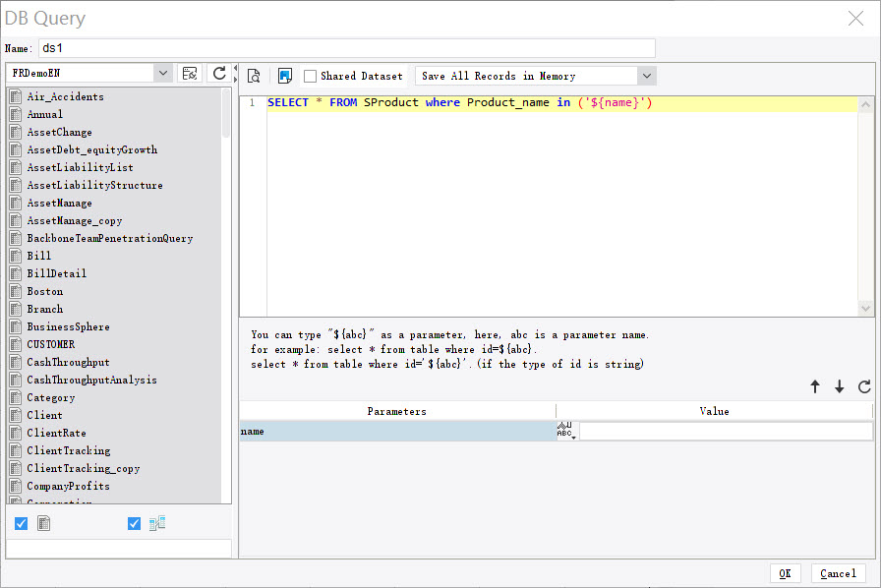This screenshot has width=881, height=588.
Task: Click the up arrow to move parameter up
Action: point(815,386)
